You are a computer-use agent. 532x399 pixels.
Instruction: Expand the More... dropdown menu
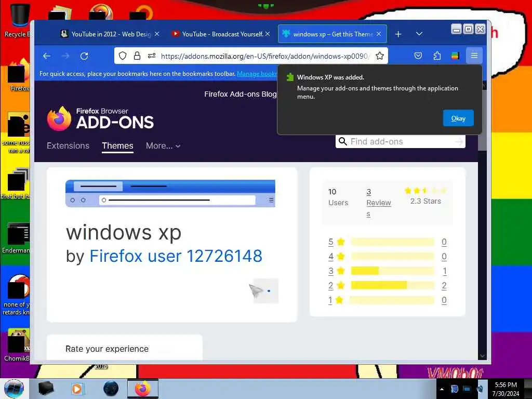pos(163,146)
